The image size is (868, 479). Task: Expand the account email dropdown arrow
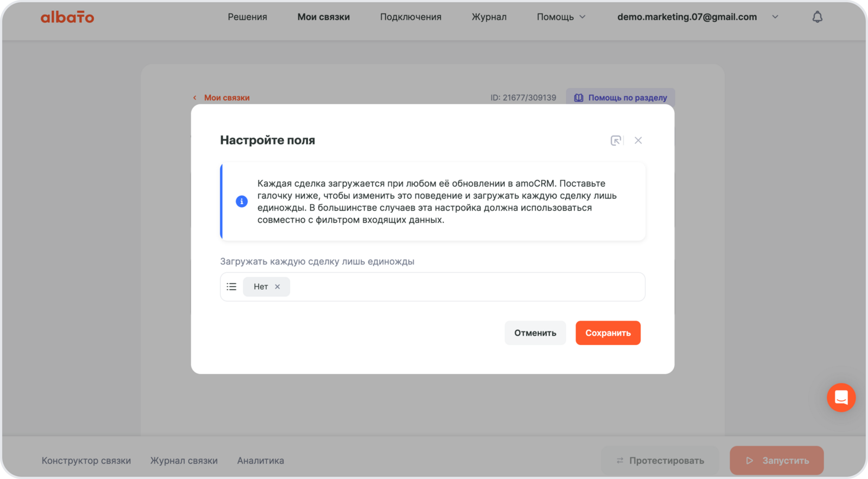[x=775, y=17]
